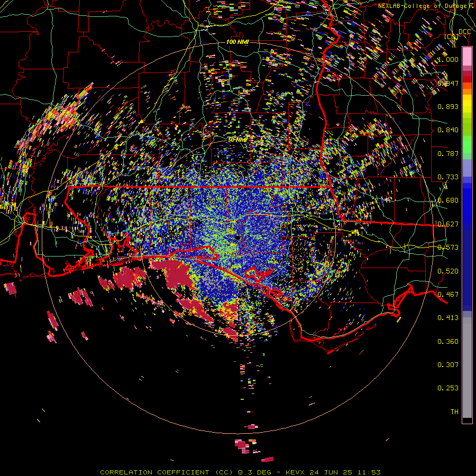This screenshot has height=476, width=476.
Task: Select the 0.573 legend value
Action: click(448, 248)
